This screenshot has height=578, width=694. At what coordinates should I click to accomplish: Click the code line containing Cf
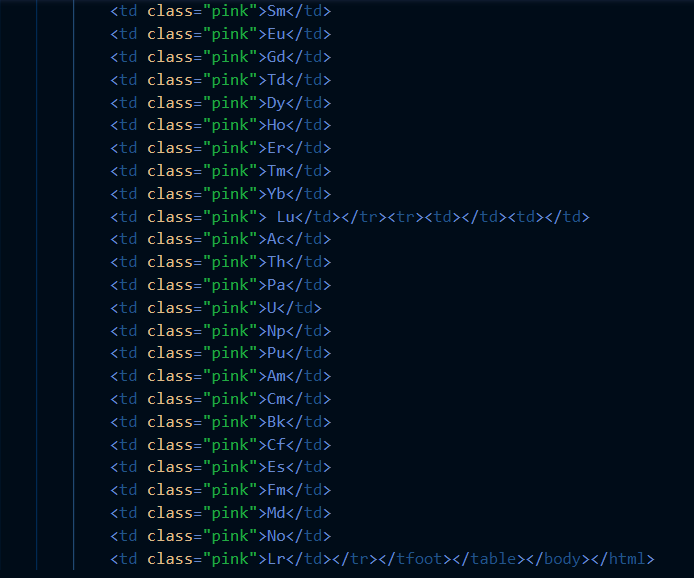click(220, 445)
